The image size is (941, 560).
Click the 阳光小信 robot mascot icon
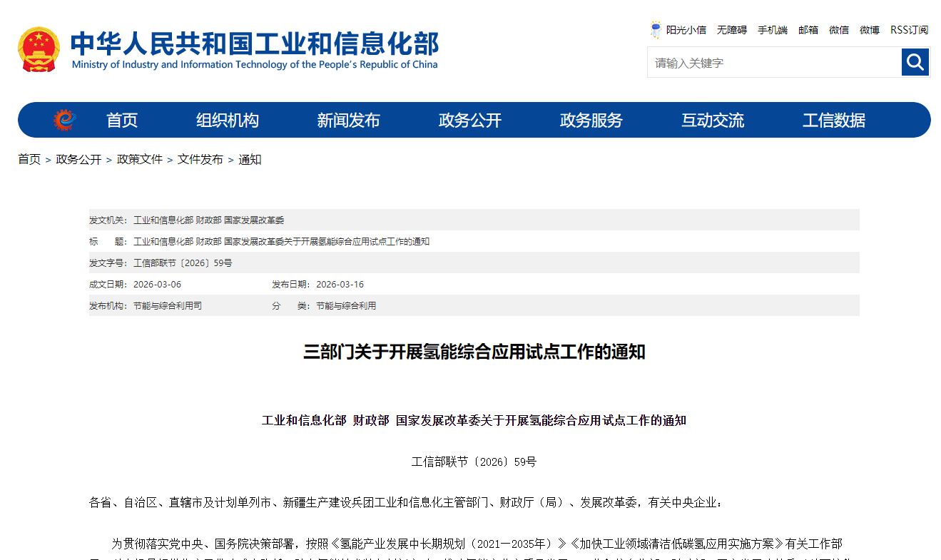pos(656,30)
